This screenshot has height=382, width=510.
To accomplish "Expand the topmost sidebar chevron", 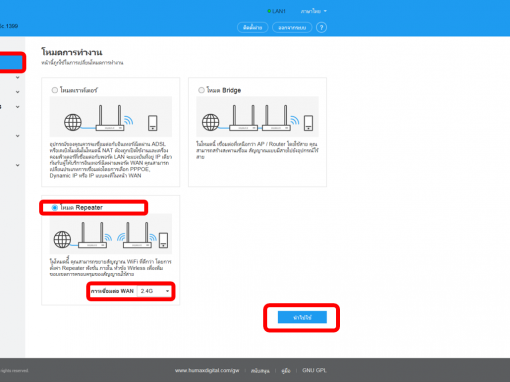I will (18, 78).
